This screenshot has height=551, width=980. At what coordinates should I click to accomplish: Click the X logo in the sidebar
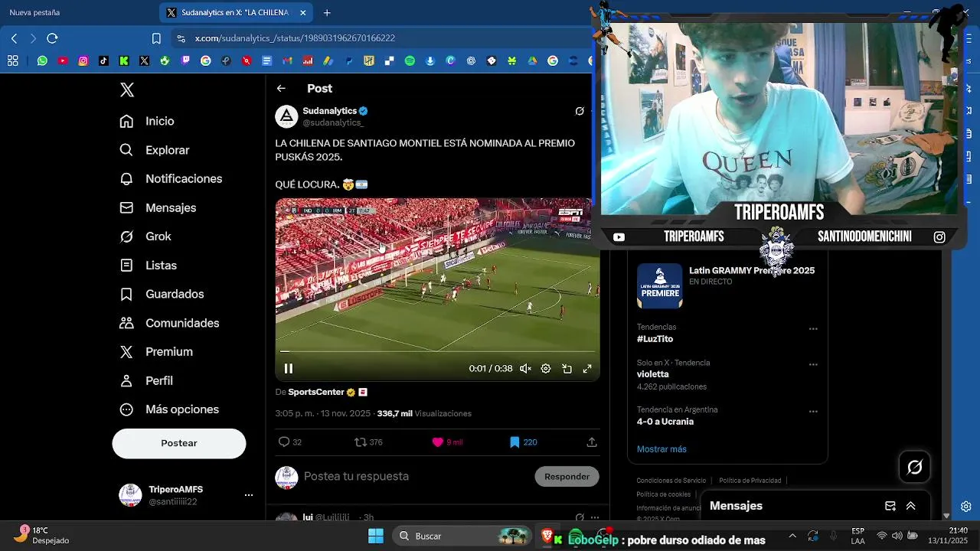tap(127, 90)
